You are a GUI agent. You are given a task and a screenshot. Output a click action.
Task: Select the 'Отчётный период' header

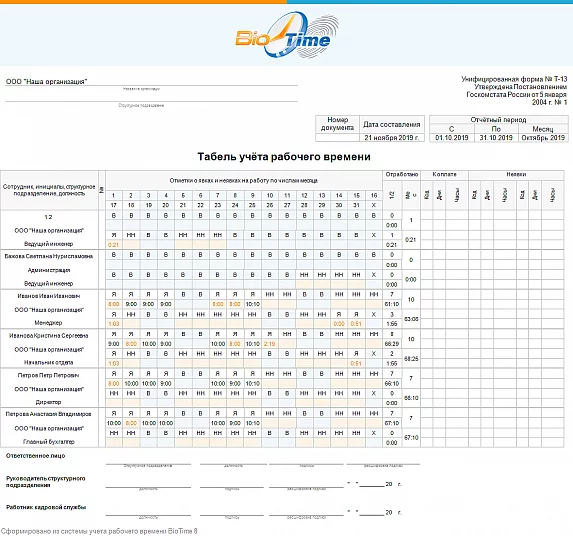click(498, 120)
